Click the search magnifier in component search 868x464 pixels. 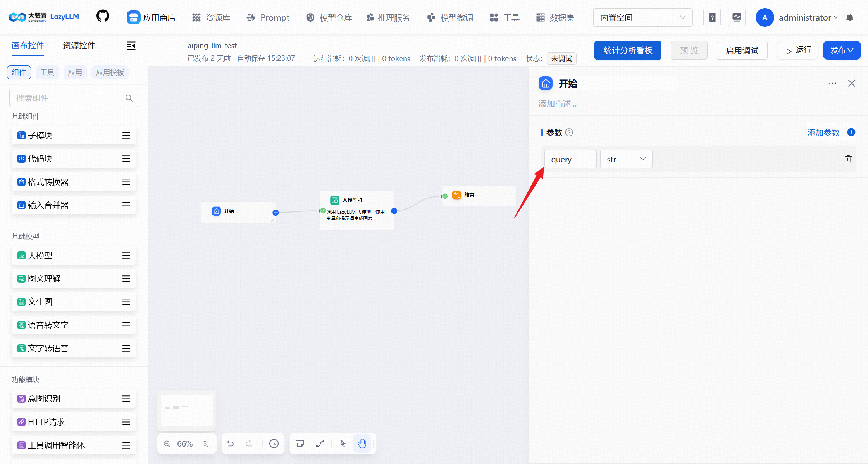[129, 98]
